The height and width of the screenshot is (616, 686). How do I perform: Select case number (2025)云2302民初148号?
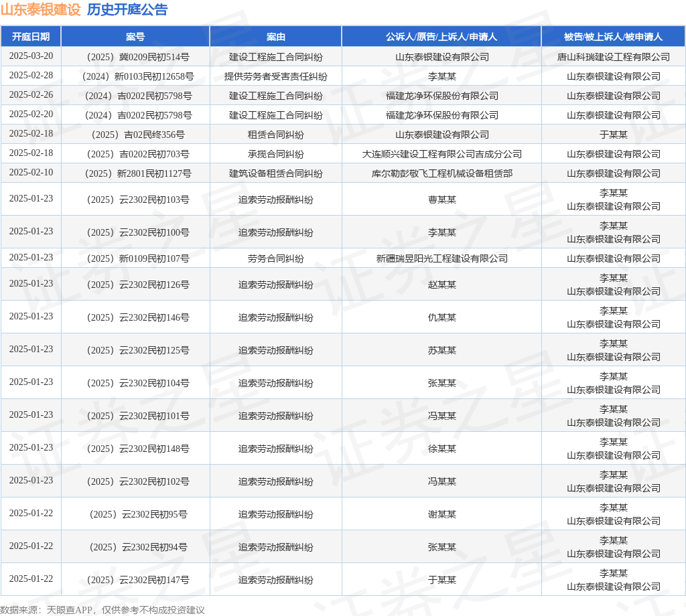coord(138,449)
